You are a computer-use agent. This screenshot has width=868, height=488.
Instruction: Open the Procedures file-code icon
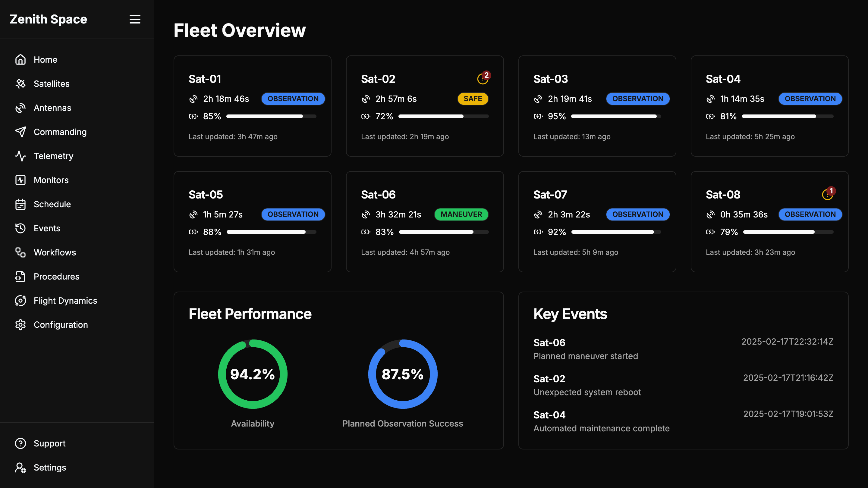click(20, 277)
